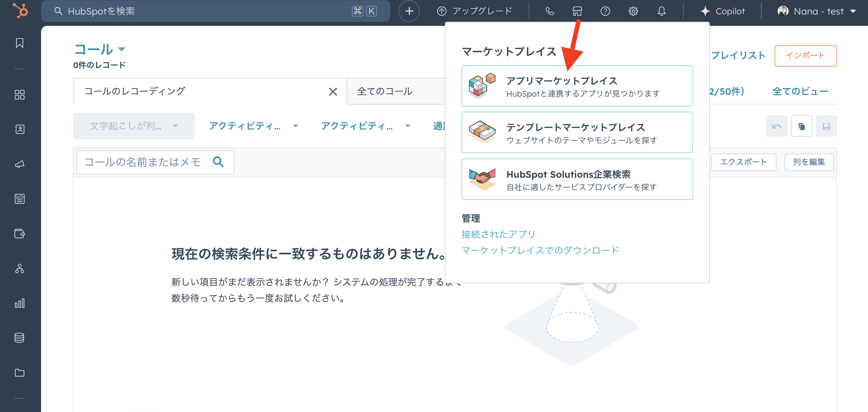Screen dimensions: 868x412
Task: Choose アプリマーケットプレイス menu card
Action: (x=577, y=86)
